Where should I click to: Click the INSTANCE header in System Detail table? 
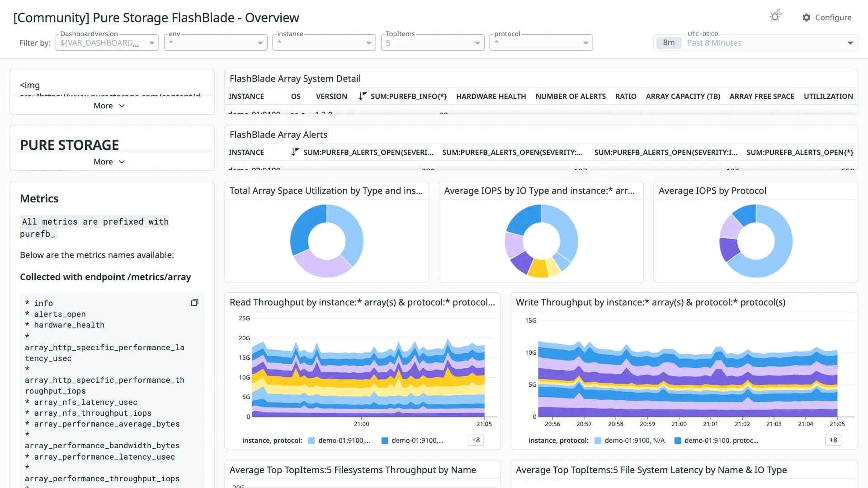click(246, 96)
